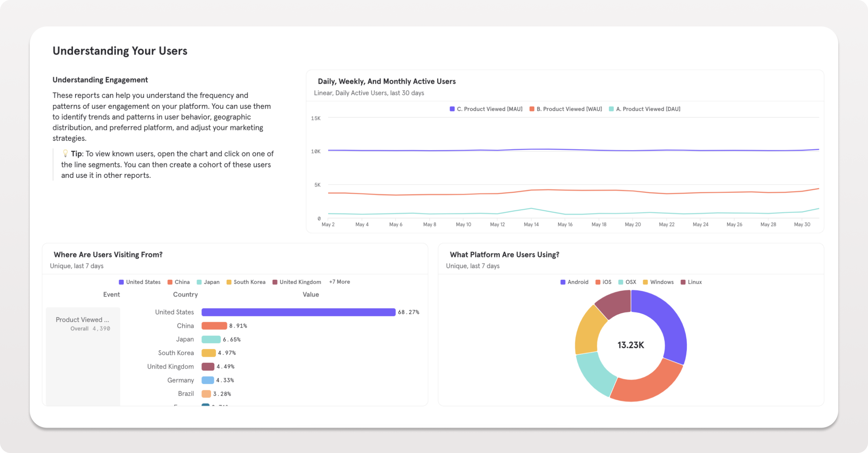Click the 13.23K total in donut center
The height and width of the screenshot is (453, 868).
point(631,345)
